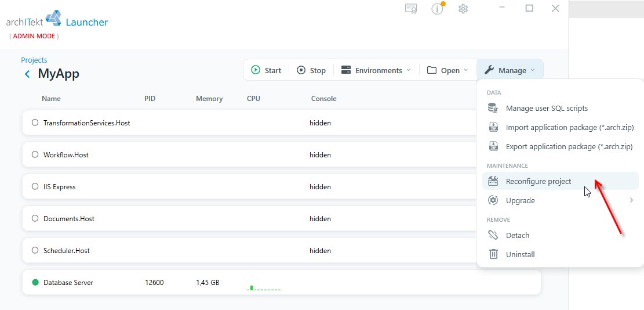644x310 pixels.
Task: Go back using arrow beside MyApp
Action: pos(27,74)
